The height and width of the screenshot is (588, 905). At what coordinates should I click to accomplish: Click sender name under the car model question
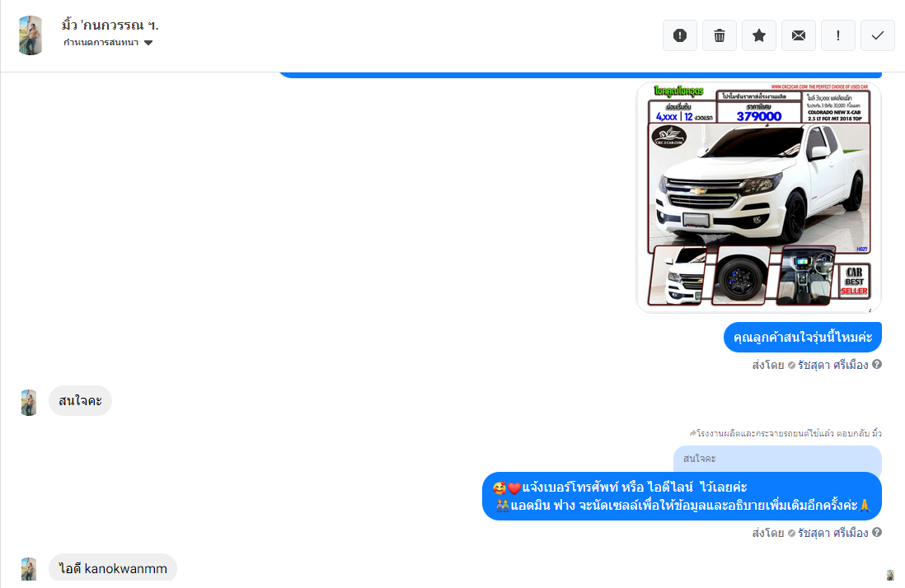[832, 365]
